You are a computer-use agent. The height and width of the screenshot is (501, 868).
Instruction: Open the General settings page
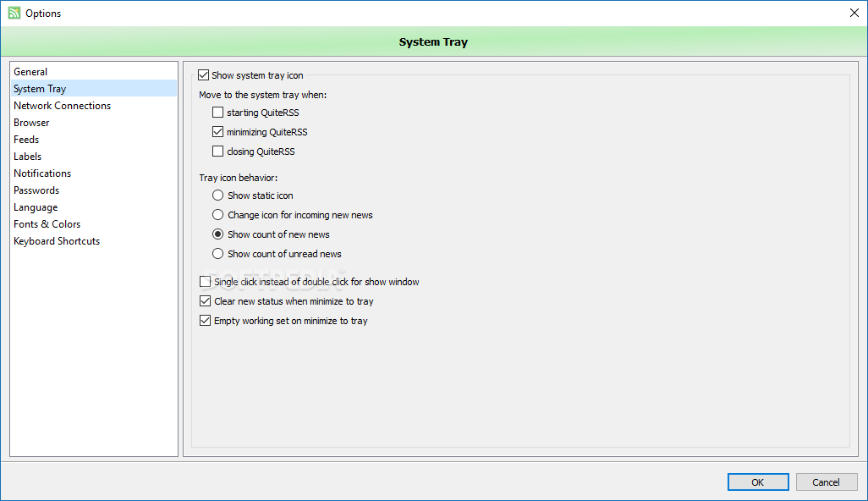pos(94,71)
